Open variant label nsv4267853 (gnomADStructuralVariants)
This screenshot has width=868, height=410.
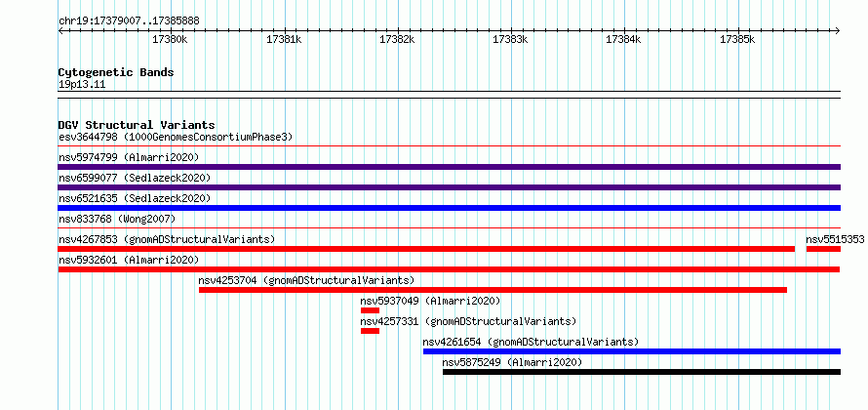tap(167, 239)
